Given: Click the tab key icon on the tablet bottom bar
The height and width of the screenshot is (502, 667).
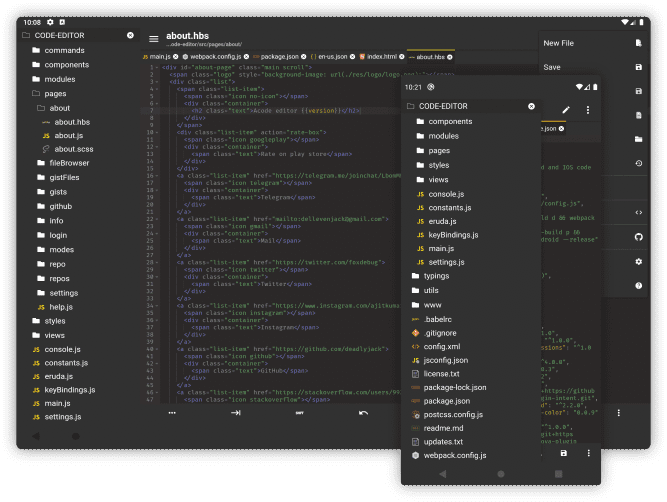Looking at the screenshot, I should [x=236, y=413].
